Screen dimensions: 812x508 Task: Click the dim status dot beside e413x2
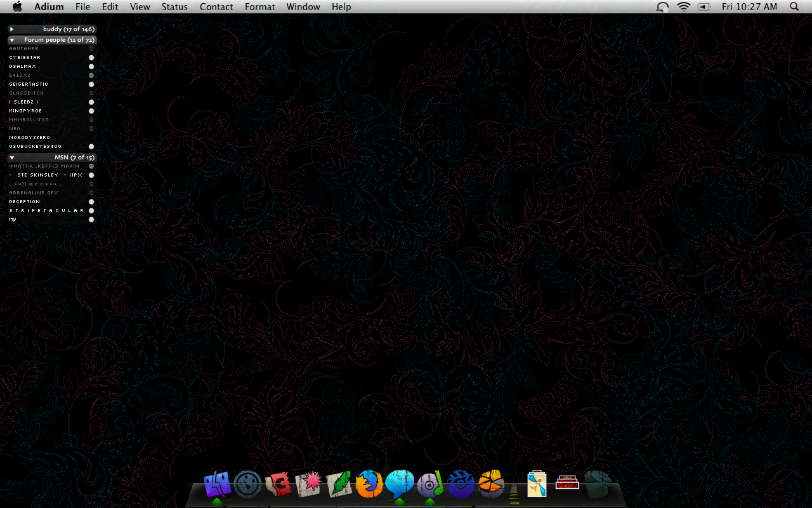[x=91, y=76]
